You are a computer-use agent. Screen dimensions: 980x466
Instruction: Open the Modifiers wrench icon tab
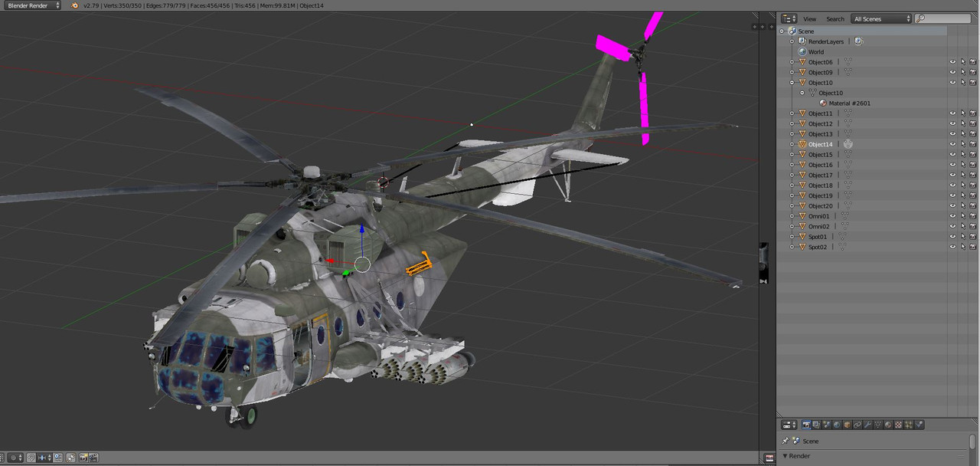tap(867, 425)
